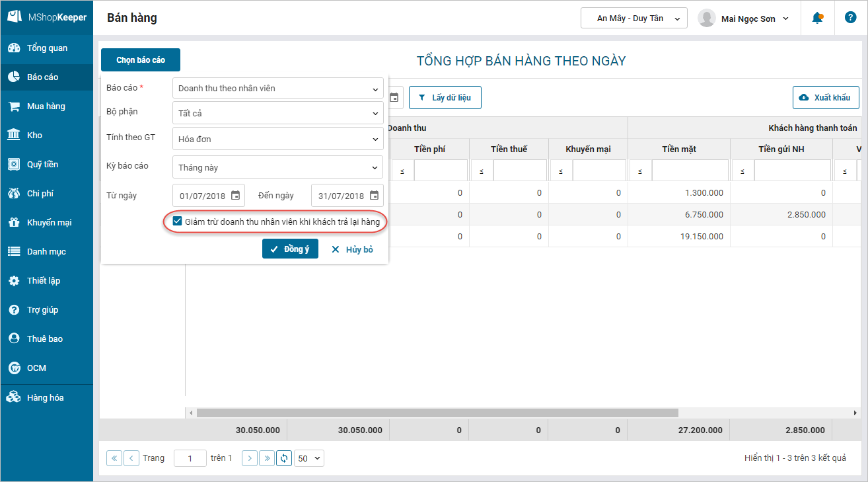
Task: Open Chi phí in the sidebar
Action: point(47,194)
